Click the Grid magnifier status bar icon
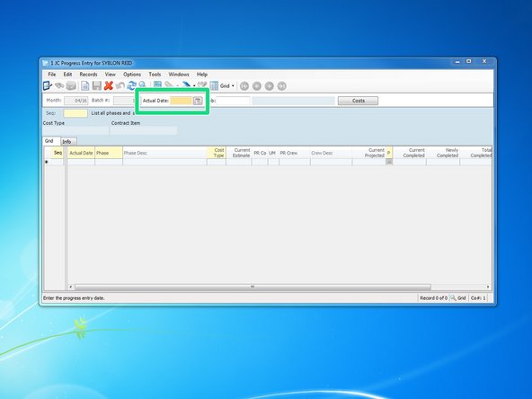 coord(453,297)
